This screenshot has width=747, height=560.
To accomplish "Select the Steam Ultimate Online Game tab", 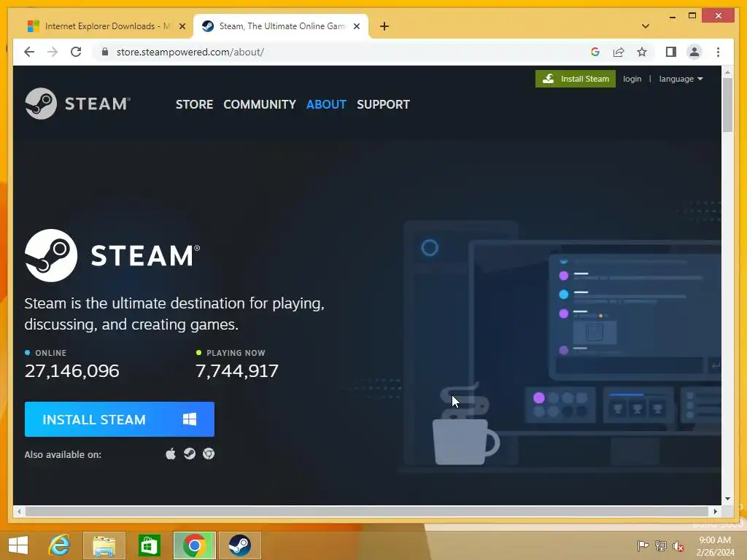I will point(281,26).
